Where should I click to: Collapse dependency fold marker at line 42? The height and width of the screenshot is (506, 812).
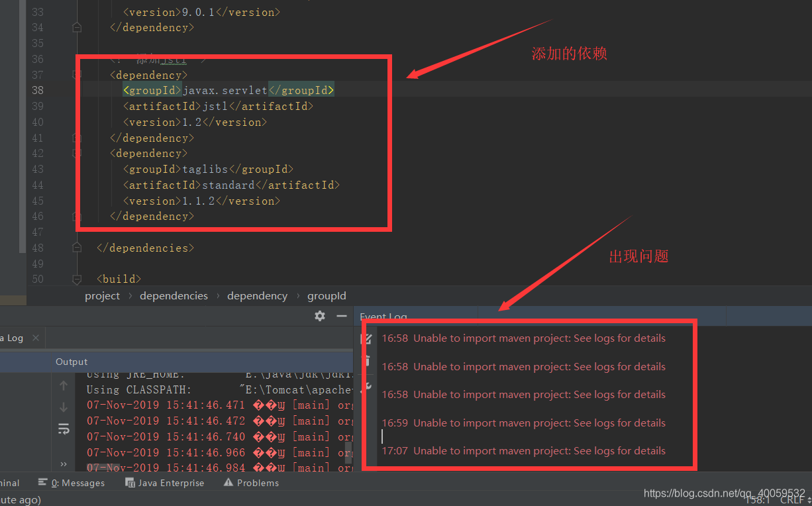77,154
